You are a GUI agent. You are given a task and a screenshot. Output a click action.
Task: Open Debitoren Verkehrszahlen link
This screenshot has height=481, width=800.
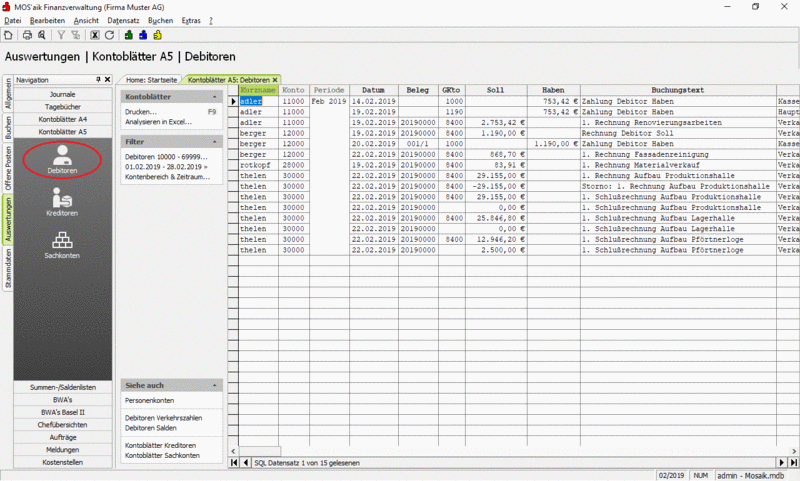click(163, 418)
